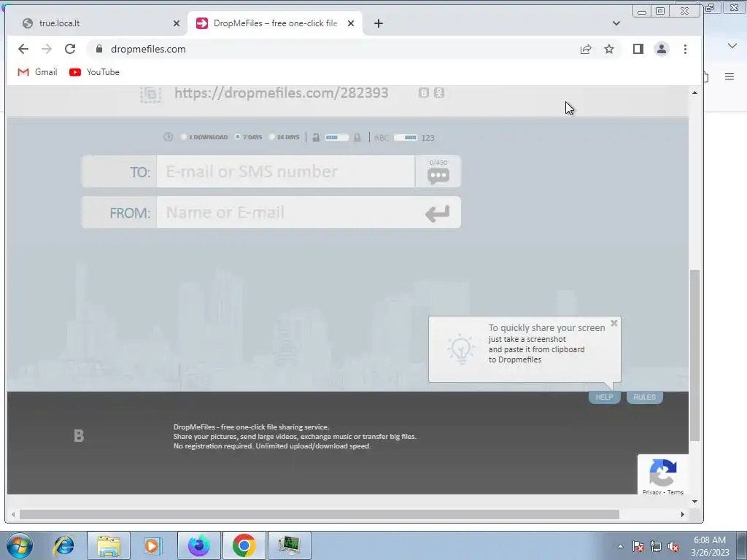This screenshot has height=560, width=747.
Task: Open the Windows Start menu
Action: click(20, 545)
